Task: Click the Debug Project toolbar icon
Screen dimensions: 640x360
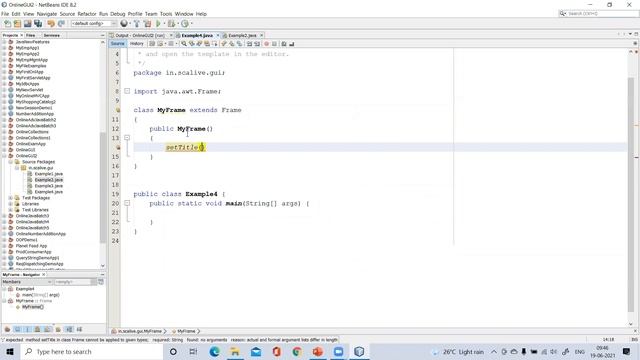Action: (171, 24)
